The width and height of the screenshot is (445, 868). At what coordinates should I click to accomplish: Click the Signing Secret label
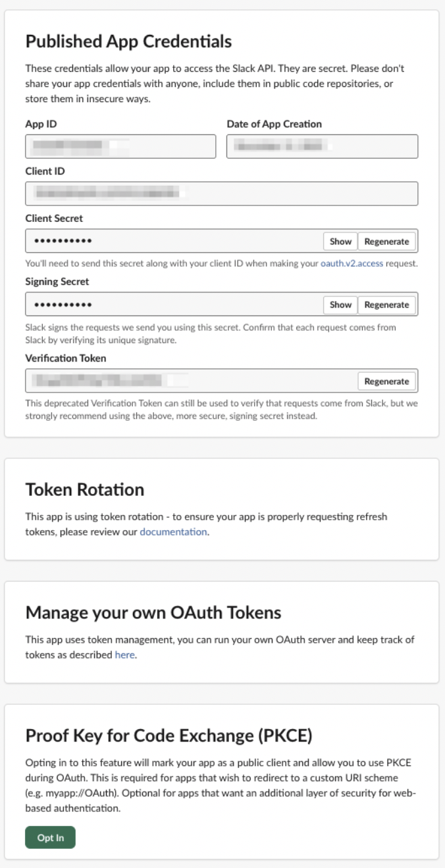click(57, 281)
